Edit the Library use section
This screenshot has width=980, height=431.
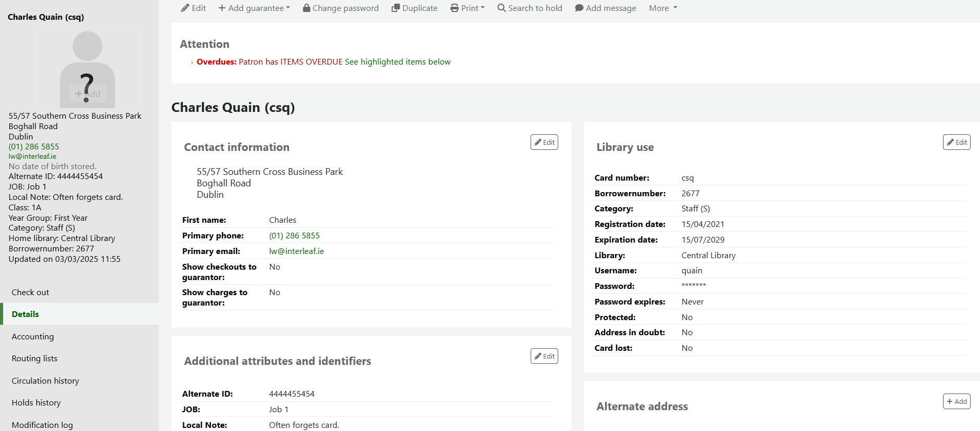(957, 142)
